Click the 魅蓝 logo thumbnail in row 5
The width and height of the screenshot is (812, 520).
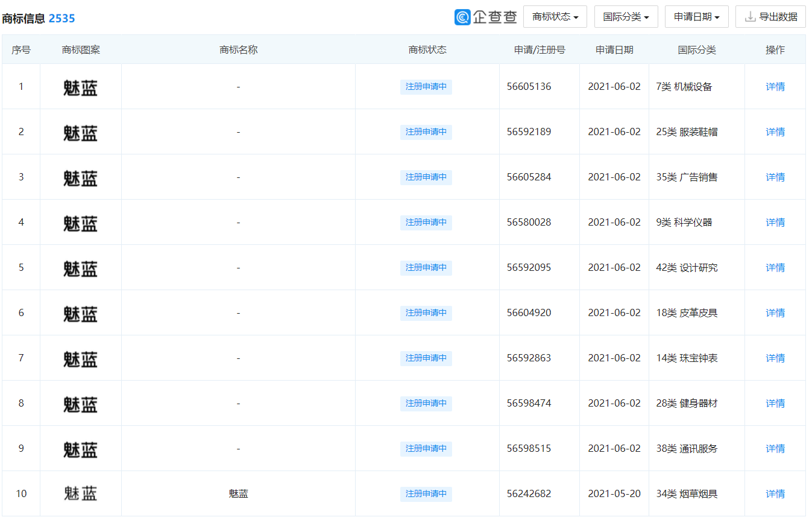coord(80,269)
